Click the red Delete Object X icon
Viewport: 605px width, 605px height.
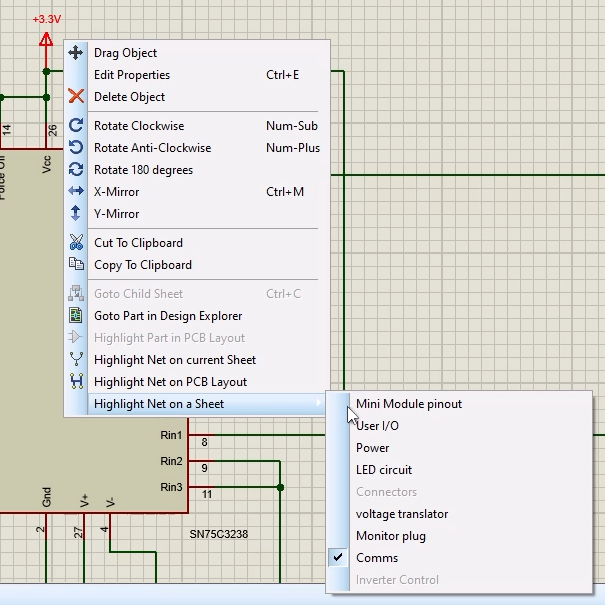click(76, 96)
